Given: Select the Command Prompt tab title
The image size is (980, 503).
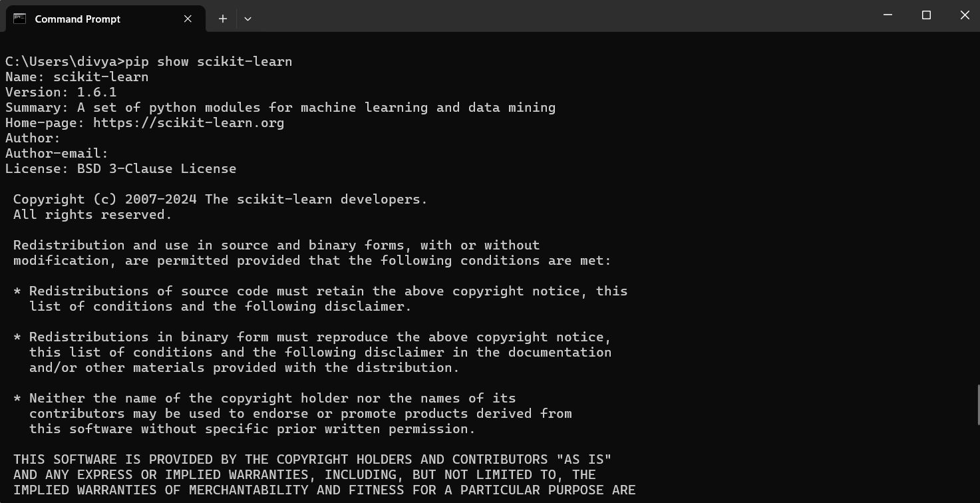Looking at the screenshot, I should pos(78,19).
